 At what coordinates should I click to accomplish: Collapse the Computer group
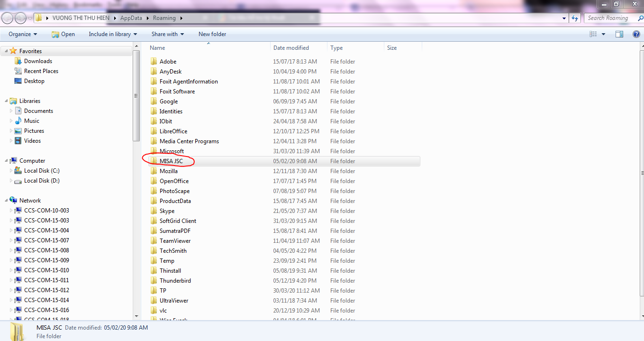click(6, 161)
